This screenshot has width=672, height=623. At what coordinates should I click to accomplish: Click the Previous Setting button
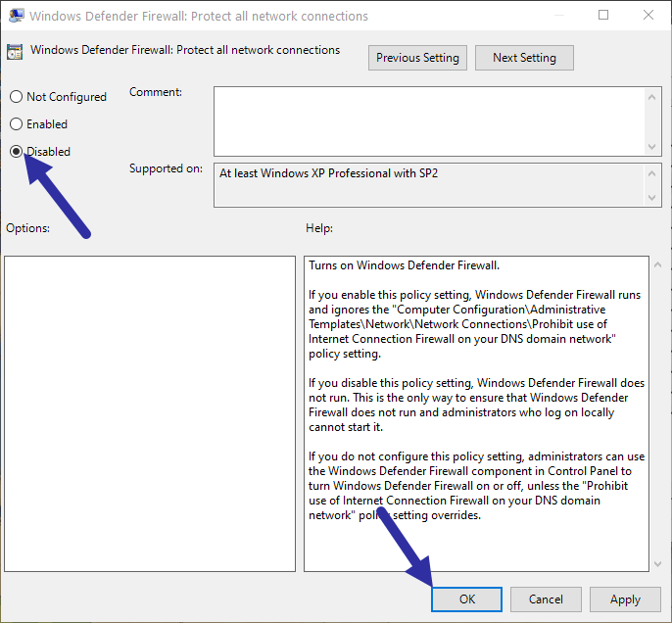(x=417, y=58)
